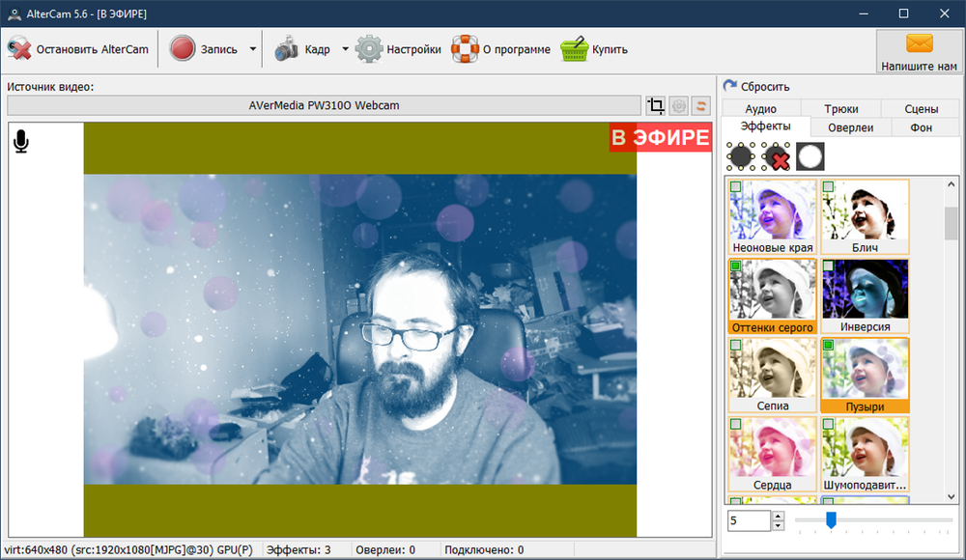
Task: Open О программе lifebuoy icon
Action: 466,49
